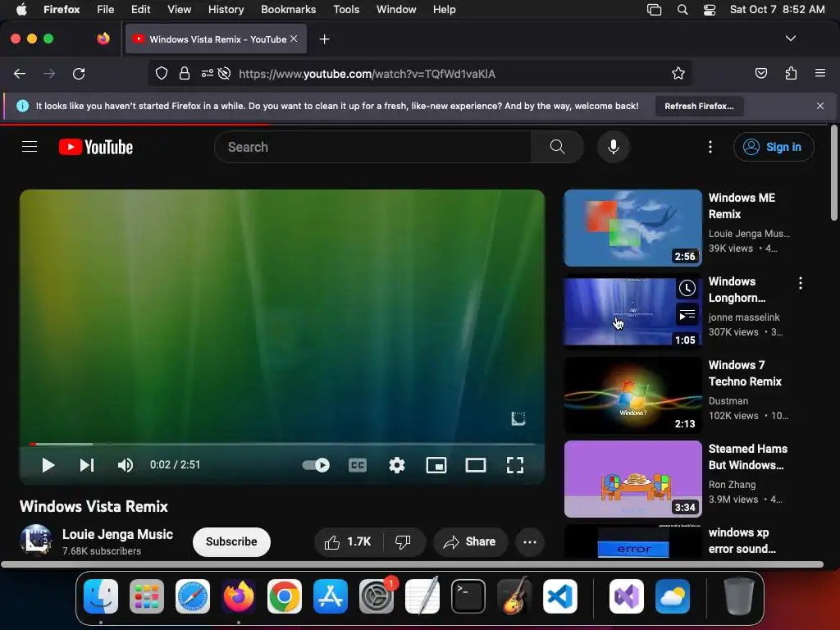Switch to miniplayer mode
Image resolution: width=840 pixels, height=630 pixels.
pos(436,465)
